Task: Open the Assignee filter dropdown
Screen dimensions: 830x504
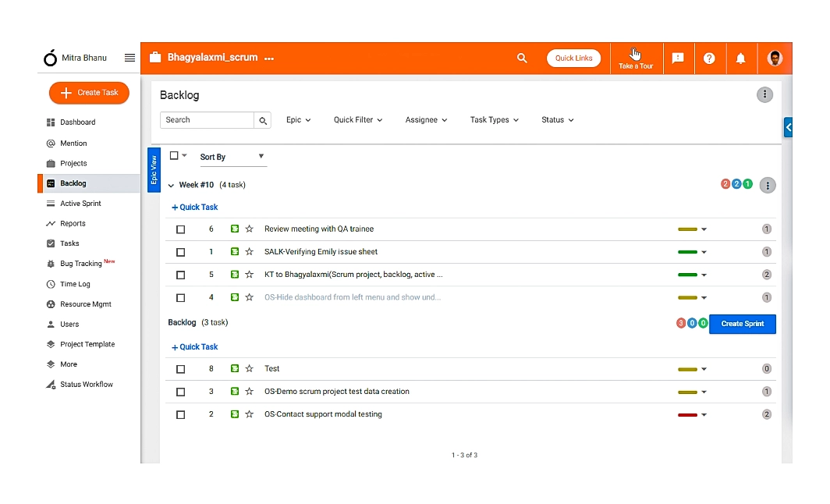Action: pos(426,119)
